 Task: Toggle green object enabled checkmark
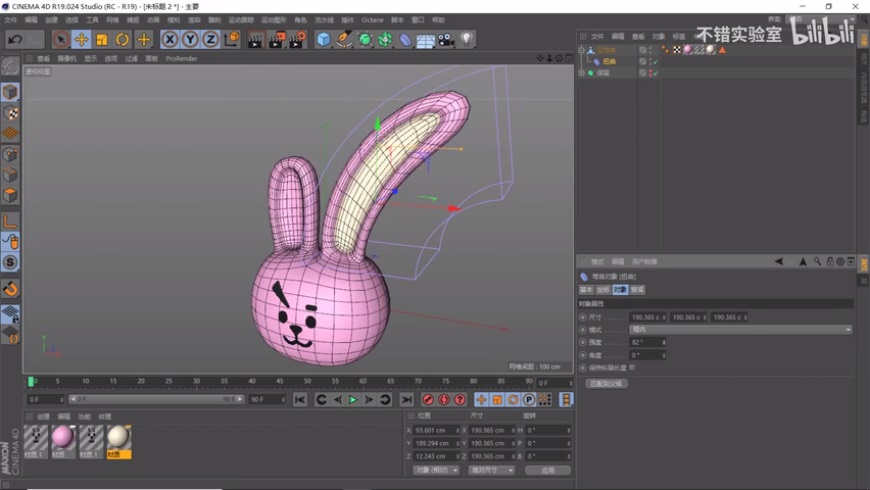655,73
